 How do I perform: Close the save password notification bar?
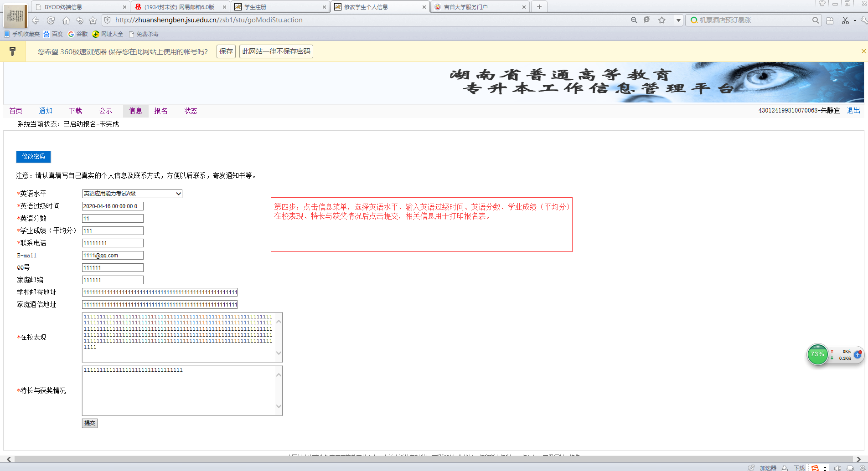pos(863,51)
